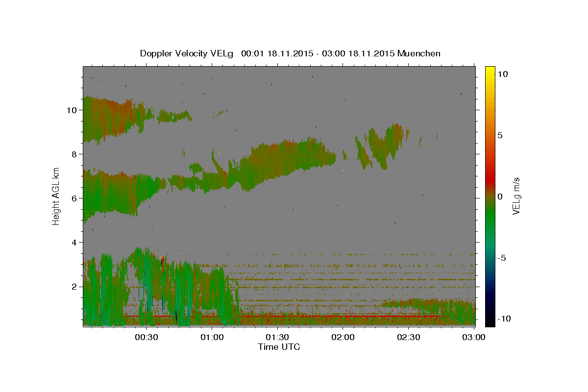The height and width of the screenshot is (392, 588).
Task: Click the 'Muenchen' location text in title
Action: point(419,53)
